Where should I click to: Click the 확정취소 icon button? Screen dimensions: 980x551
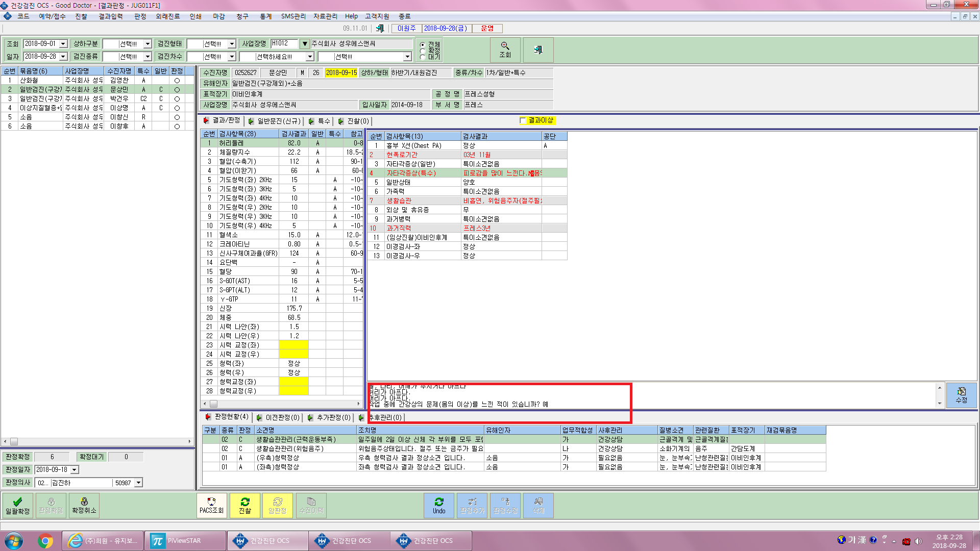coord(84,505)
